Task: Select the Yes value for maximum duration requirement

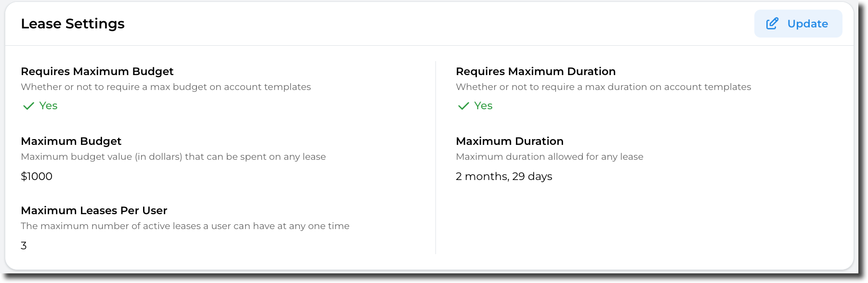Action: coord(483,106)
